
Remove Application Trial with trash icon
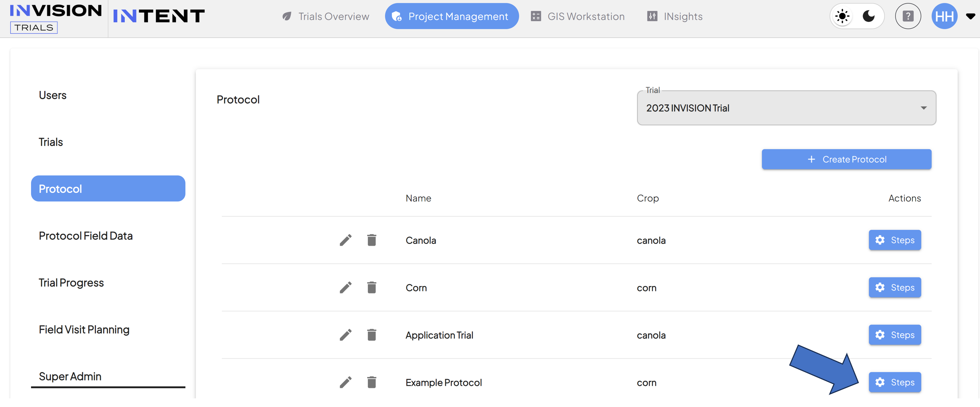tap(372, 335)
